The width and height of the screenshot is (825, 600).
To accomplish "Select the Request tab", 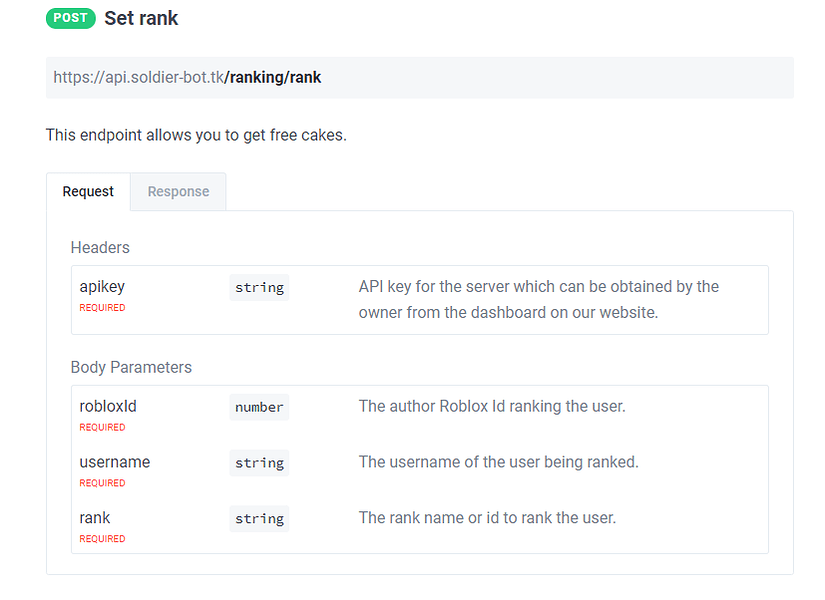I will tap(88, 192).
